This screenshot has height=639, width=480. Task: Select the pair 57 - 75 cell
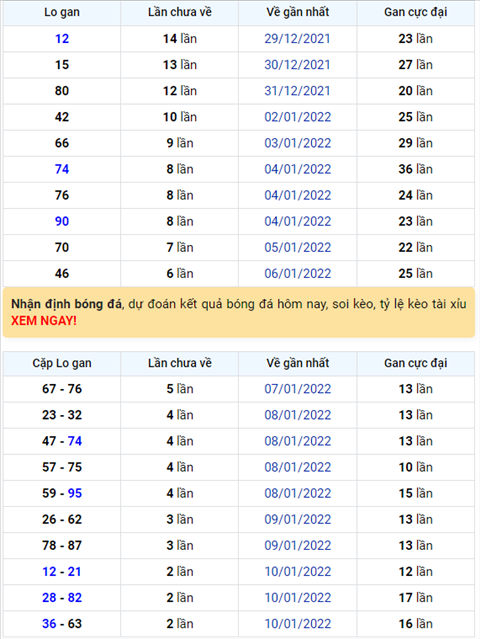(62, 467)
